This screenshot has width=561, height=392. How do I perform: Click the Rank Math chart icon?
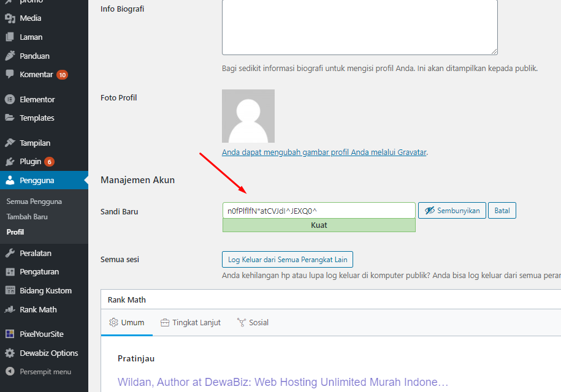pos(10,310)
